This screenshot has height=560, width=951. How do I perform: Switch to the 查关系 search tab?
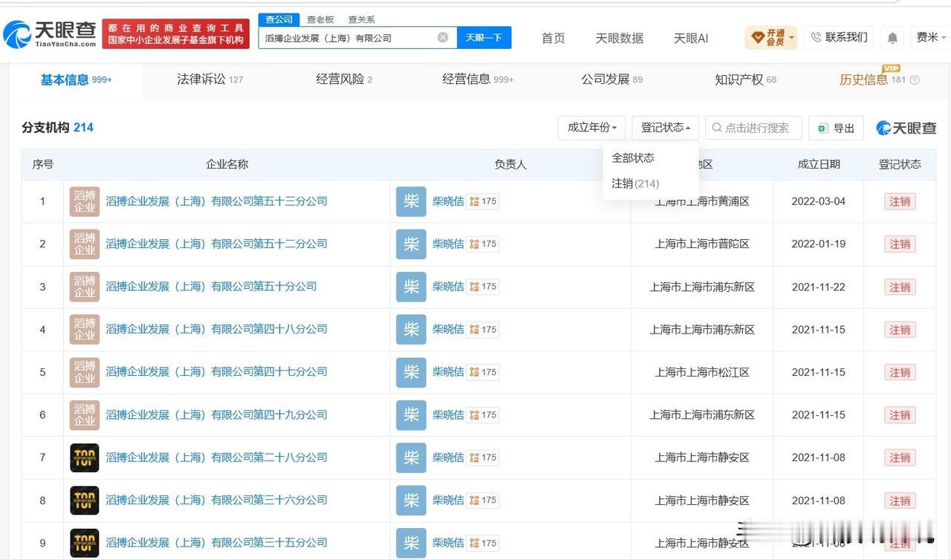pos(362,19)
